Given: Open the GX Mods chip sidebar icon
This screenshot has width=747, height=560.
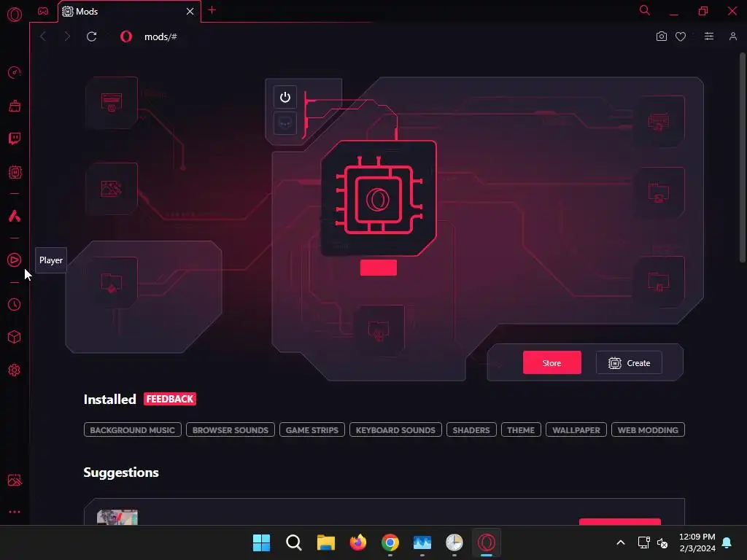Looking at the screenshot, I should (15, 172).
